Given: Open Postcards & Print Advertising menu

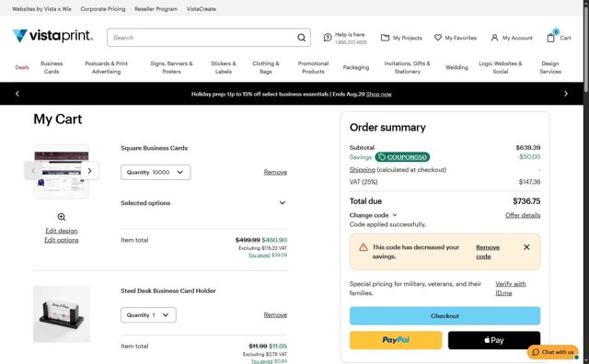Looking at the screenshot, I should 107,67.
